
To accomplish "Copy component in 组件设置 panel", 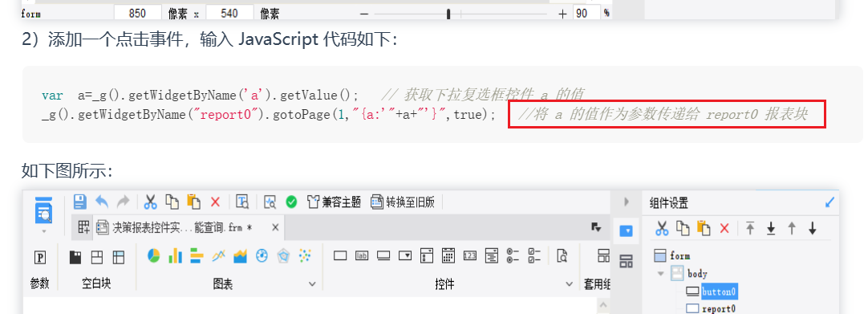I will [x=683, y=227].
